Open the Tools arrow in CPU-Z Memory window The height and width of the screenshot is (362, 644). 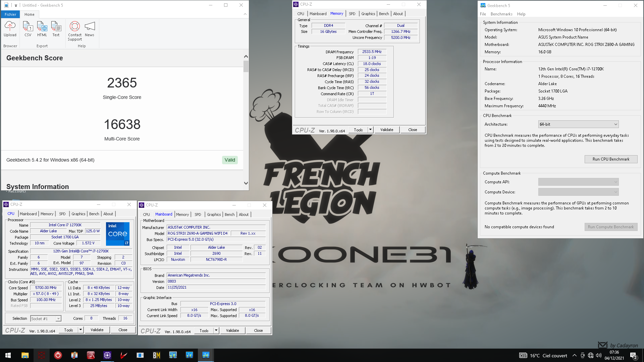coord(370,130)
